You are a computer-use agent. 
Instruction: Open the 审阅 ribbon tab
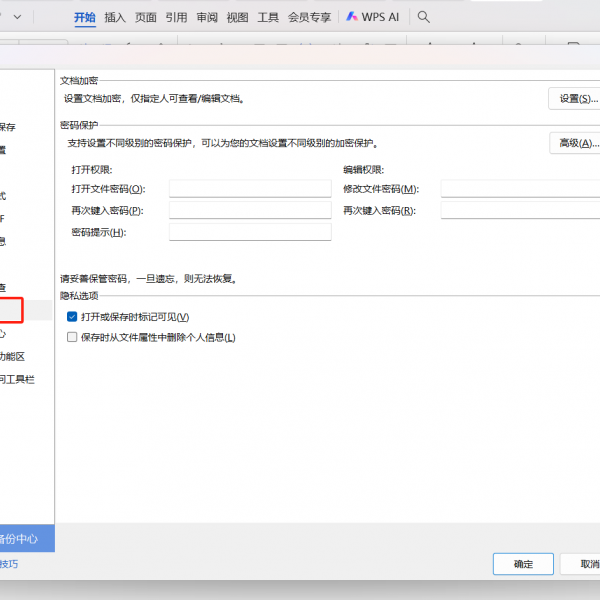[207, 17]
